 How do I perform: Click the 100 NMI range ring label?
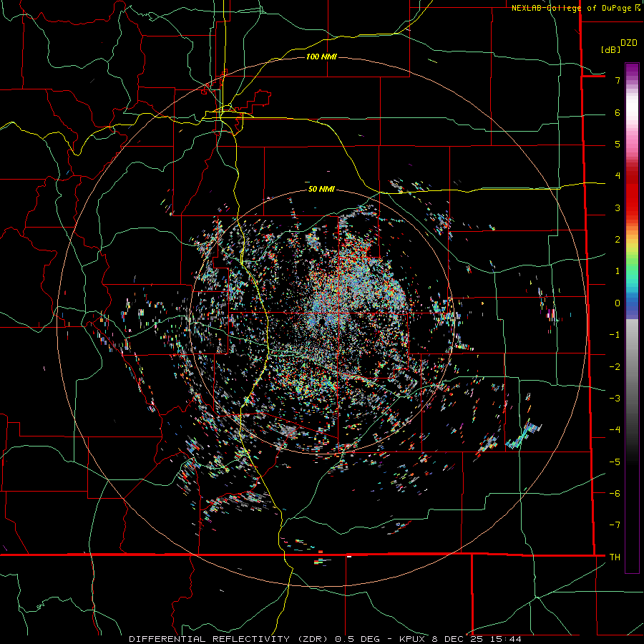tap(321, 57)
